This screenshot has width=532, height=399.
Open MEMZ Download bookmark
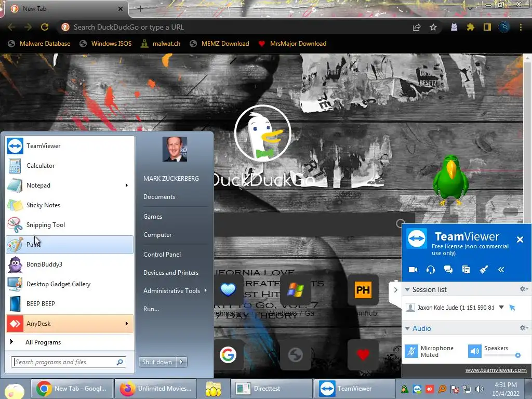220,44
